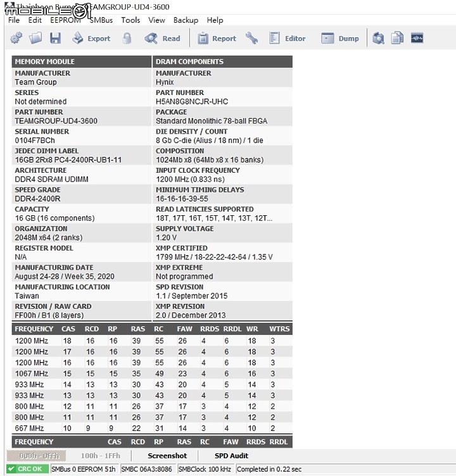The width and height of the screenshot is (456, 476).
Task: Select '1024Mb x8 (64Mb x8 x 16 banks)' value
Action: point(210,160)
